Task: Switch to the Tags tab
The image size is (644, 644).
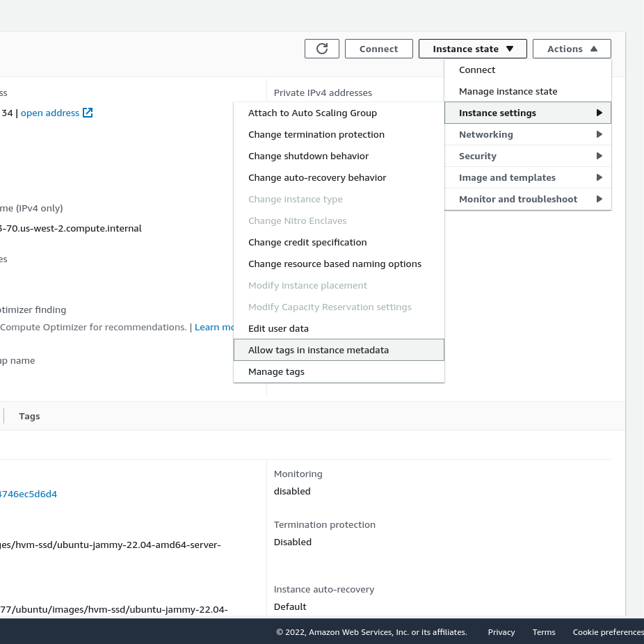Action: point(29,416)
